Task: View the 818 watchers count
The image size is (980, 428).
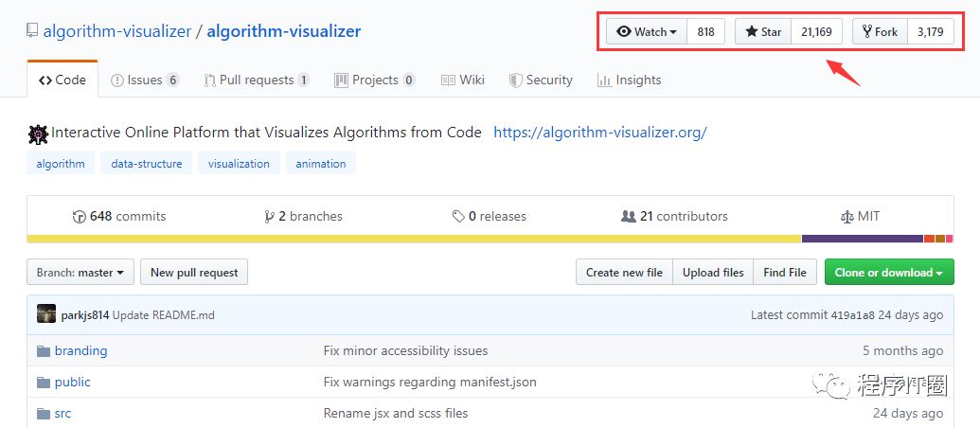Action: [x=705, y=32]
